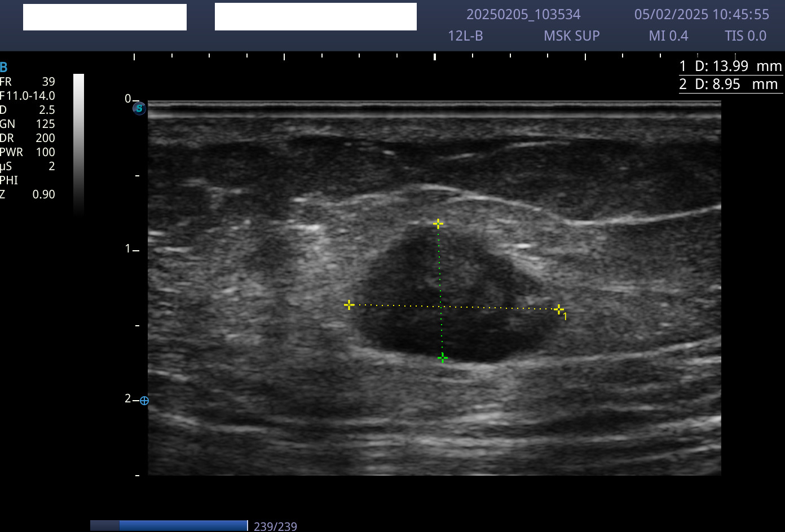Click the blue B mode indicator
785x532 pixels.
pos(4,68)
